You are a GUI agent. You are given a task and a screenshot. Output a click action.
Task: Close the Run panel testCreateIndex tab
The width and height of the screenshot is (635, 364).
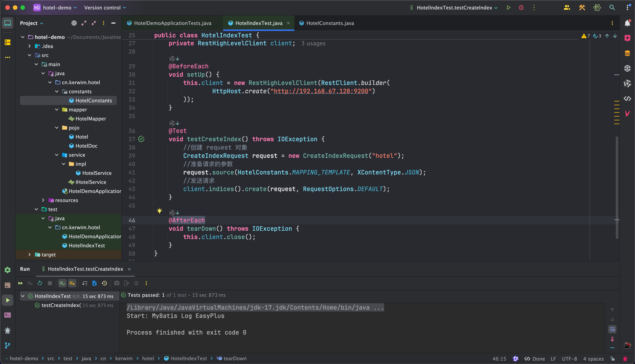tap(129, 269)
